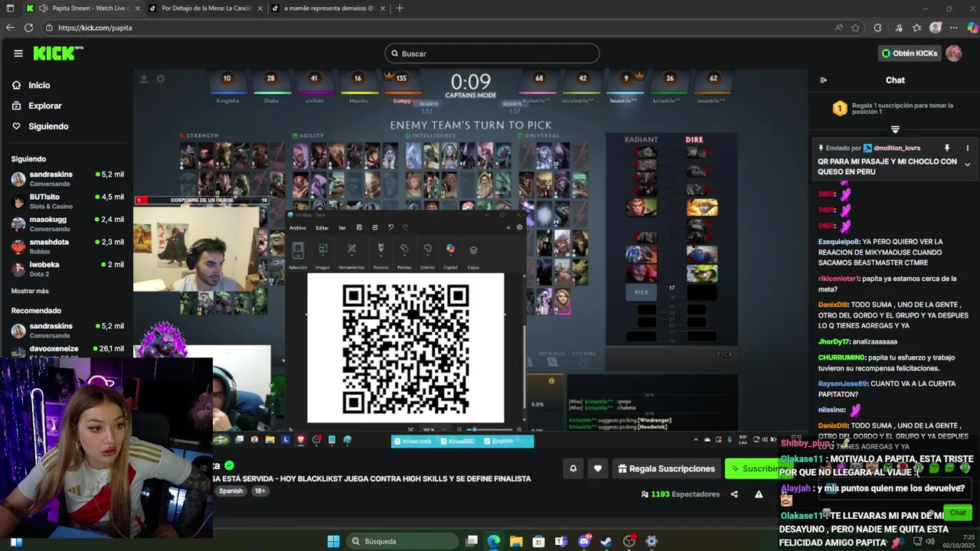This screenshot has width=980, height=551.
Task: Open BUTIsito channel in Siguiendo list
Action: point(67,201)
